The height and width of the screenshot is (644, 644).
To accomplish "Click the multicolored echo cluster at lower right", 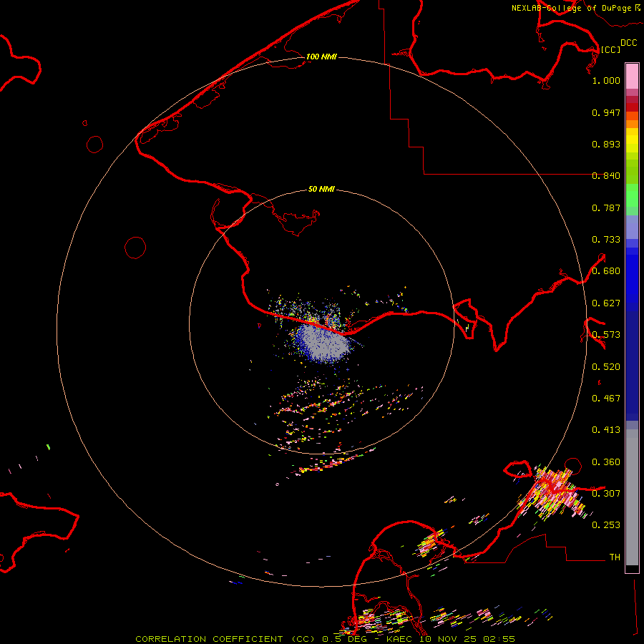I will pos(555,493).
